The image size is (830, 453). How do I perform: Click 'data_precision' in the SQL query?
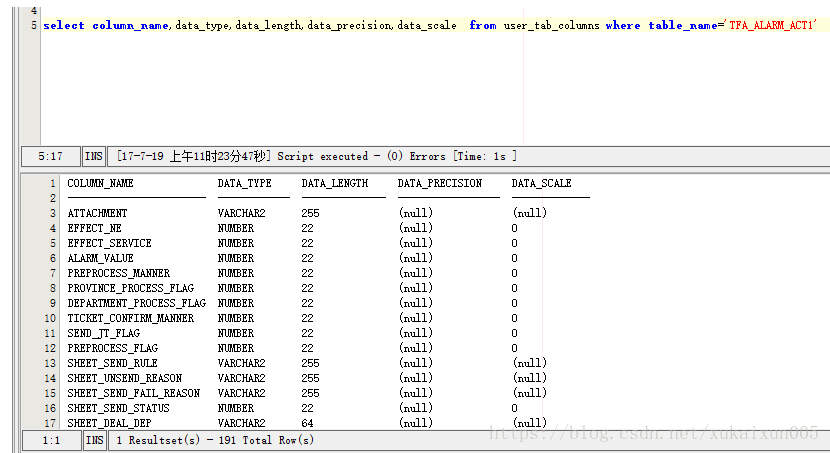click(349, 25)
